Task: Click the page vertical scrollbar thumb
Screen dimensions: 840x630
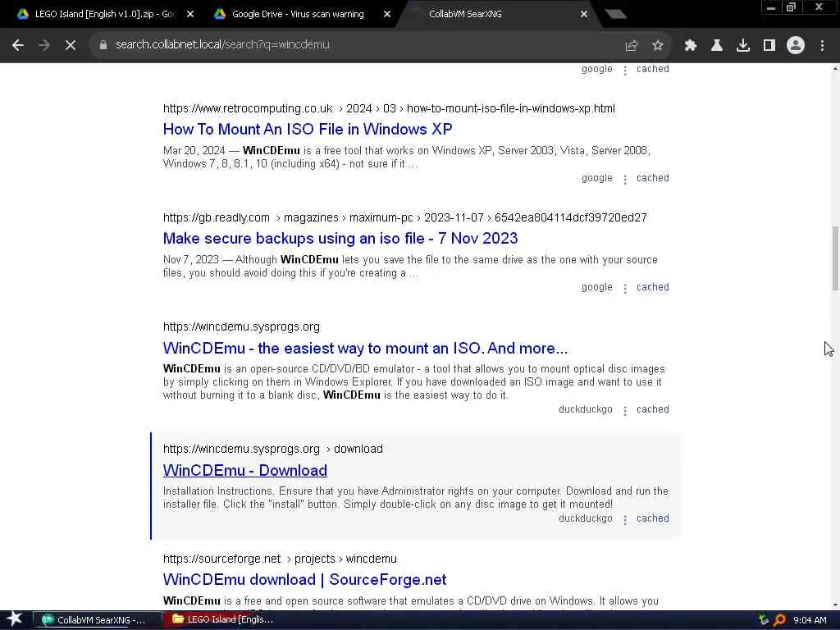Action: [835, 258]
